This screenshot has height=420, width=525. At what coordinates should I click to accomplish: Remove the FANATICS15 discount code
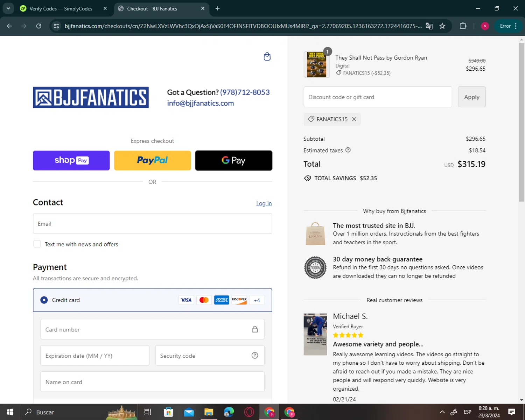(x=354, y=119)
